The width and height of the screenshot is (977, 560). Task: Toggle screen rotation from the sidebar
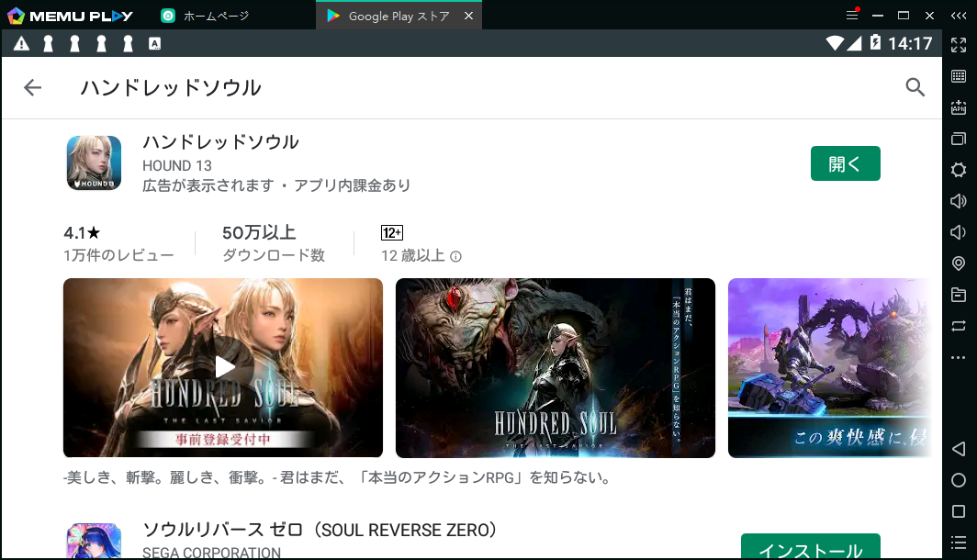click(959, 326)
